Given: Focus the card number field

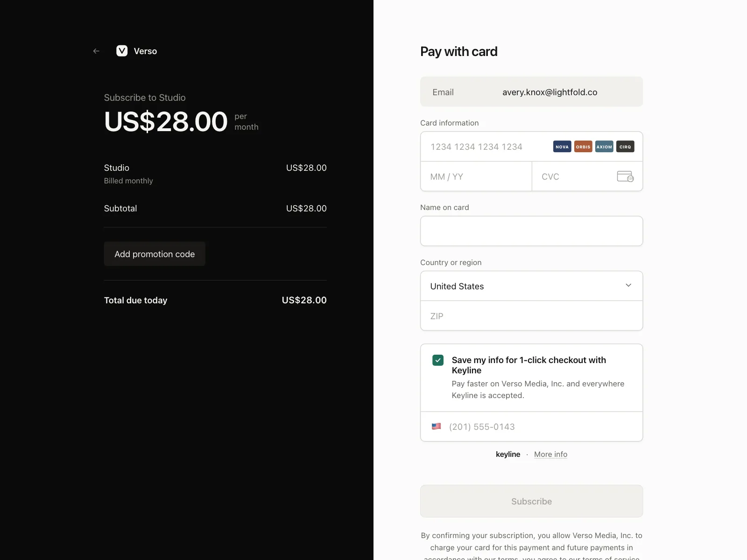Looking at the screenshot, I should (x=486, y=147).
